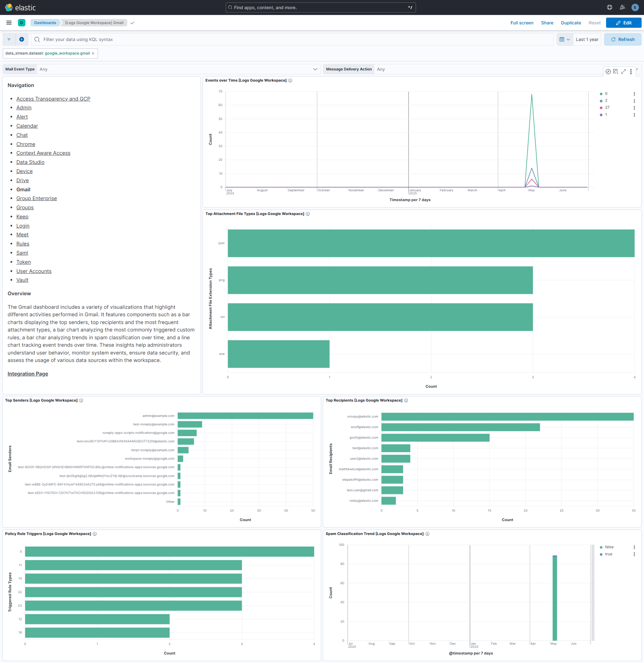Remove the data_stream.dataset filter pill
The height and width of the screenshot is (663, 644).
(x=93, y=53)
